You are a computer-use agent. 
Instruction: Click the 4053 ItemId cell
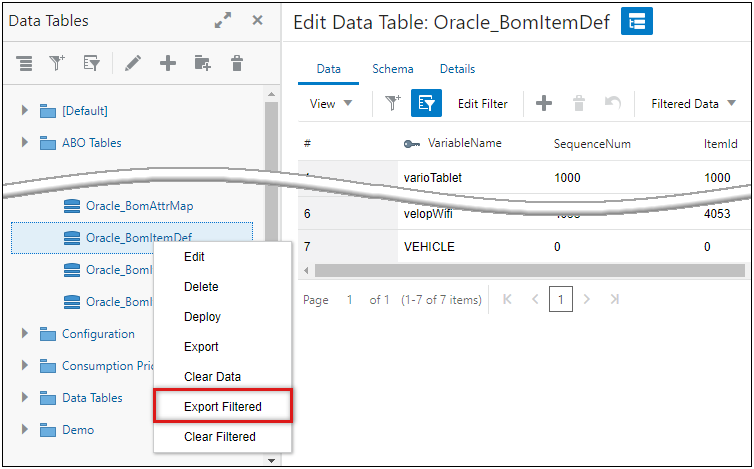(x=717, y=214)
